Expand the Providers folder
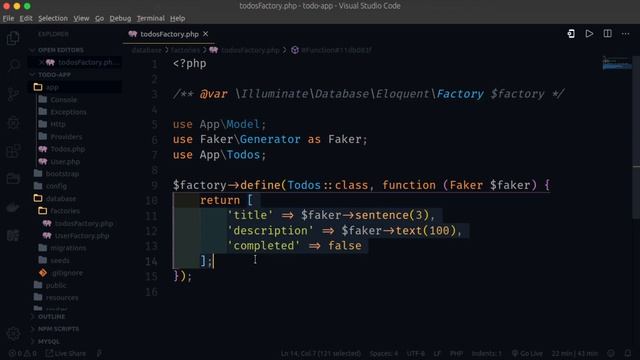 66,137
